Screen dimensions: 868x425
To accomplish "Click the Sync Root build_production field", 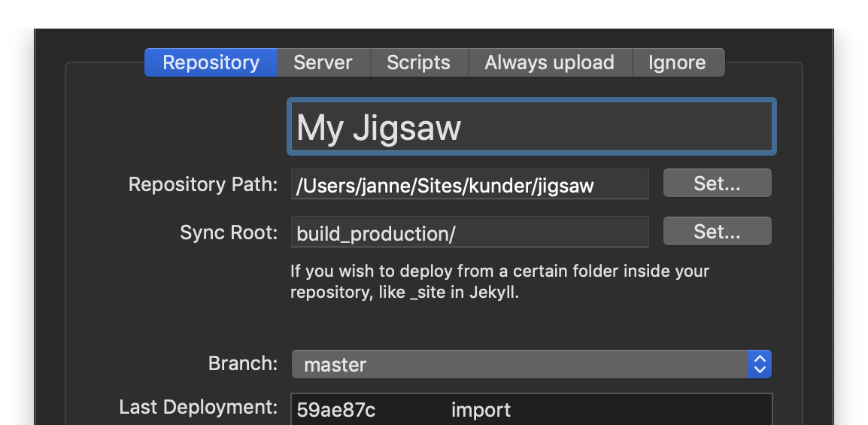I will point(470,232).
